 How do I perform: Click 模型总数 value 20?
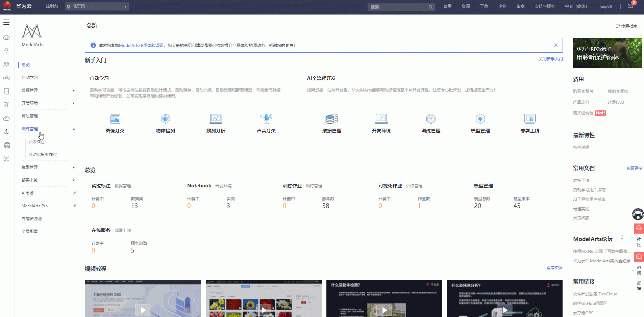point(477,206)
